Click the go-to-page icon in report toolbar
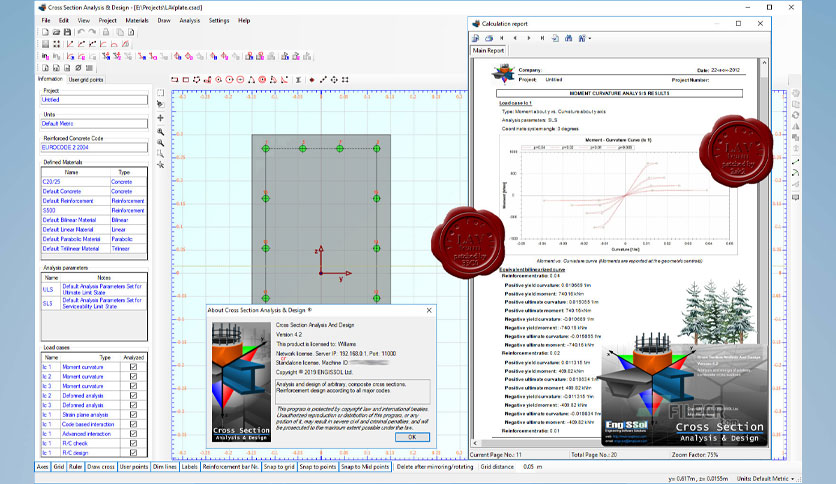The width and height of the screenshot is (836, 484). 555,38
